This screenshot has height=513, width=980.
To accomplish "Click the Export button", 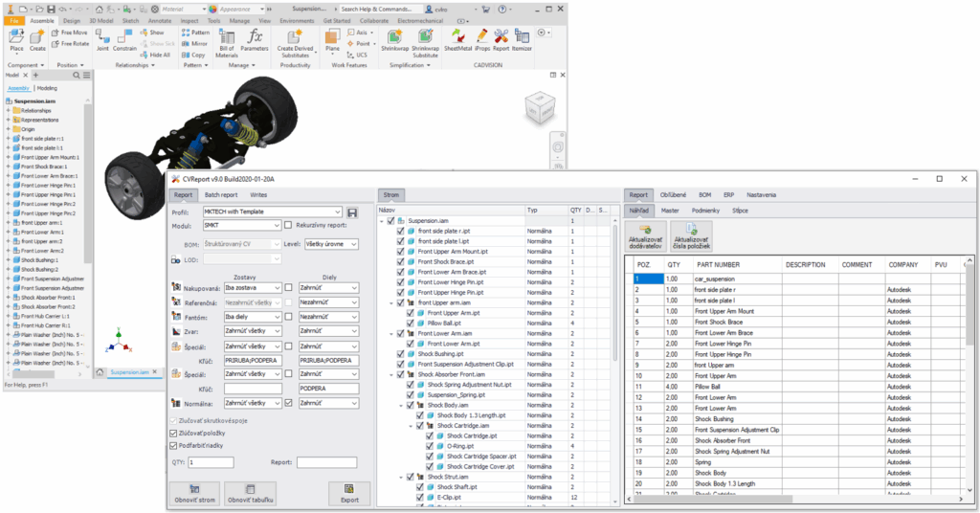I will pyautogui.click(x=349, y=494).
